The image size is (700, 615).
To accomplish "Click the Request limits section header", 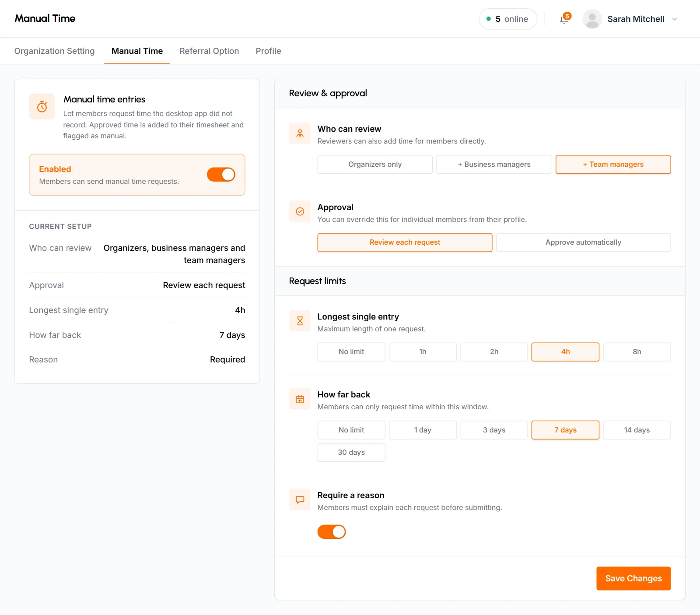I will point(317,281).
